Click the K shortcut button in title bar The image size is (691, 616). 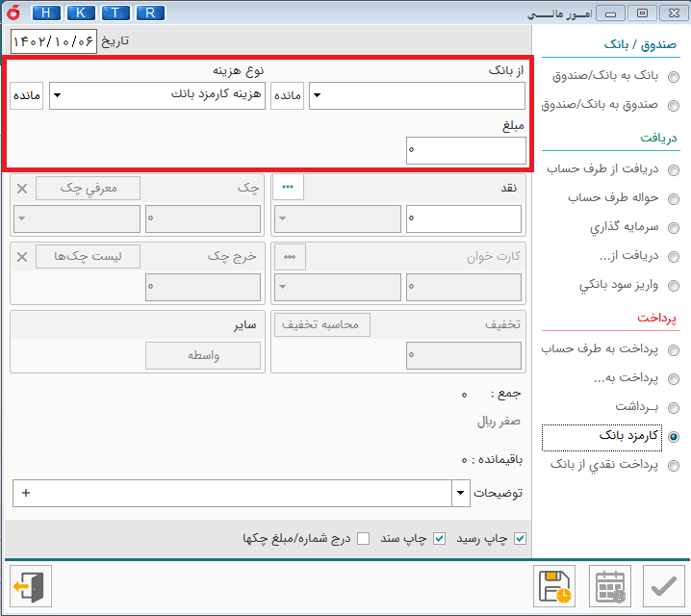(82, 13)
